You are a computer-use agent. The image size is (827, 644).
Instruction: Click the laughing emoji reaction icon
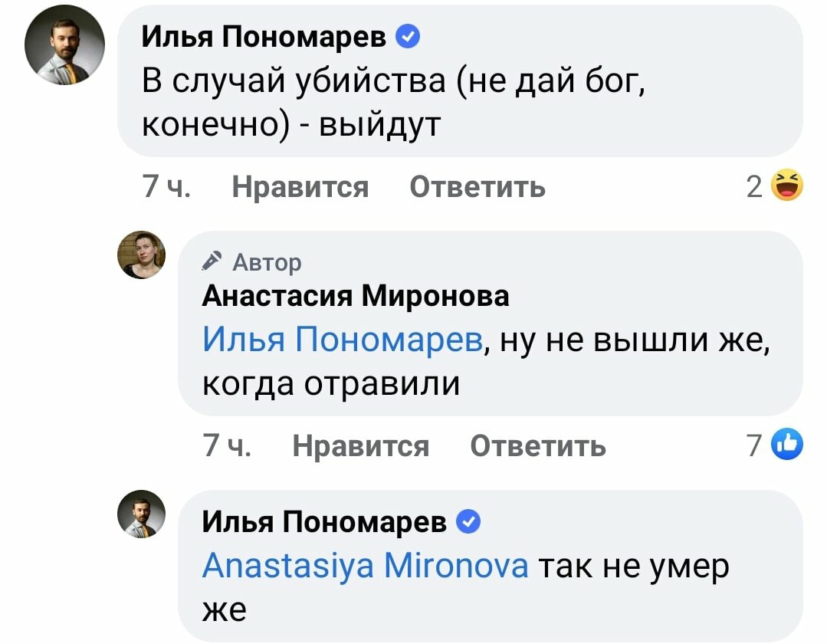(x=788, y=186)
